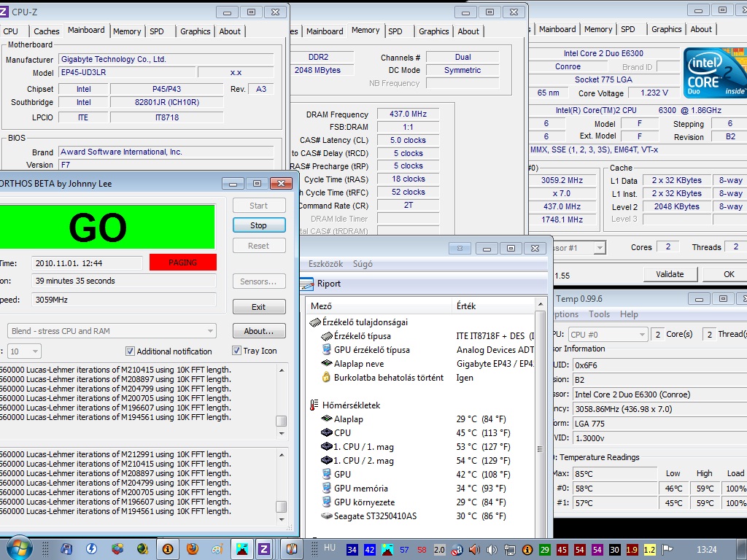Open the Súgó menu

[363, 263]
